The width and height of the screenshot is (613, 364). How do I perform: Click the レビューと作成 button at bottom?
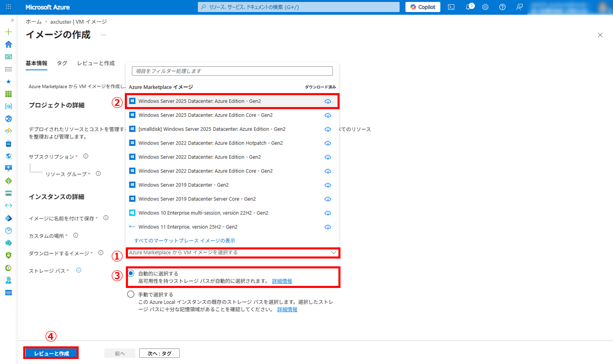(x=51, y=353)
